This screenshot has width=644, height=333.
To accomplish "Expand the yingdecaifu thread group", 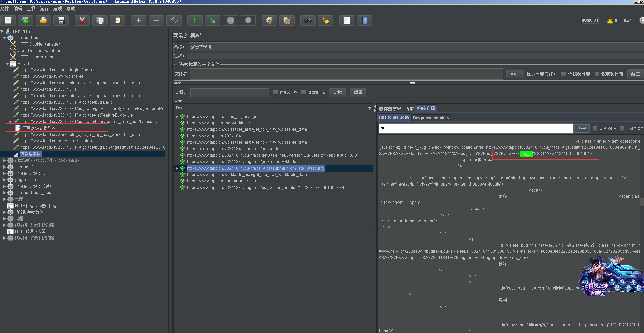I will point(5,180).
